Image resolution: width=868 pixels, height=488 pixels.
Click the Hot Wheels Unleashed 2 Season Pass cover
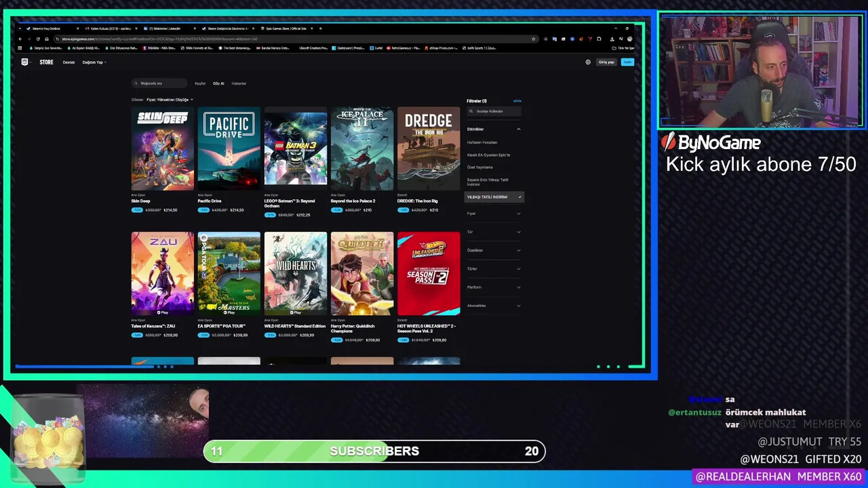pos(429,274)
